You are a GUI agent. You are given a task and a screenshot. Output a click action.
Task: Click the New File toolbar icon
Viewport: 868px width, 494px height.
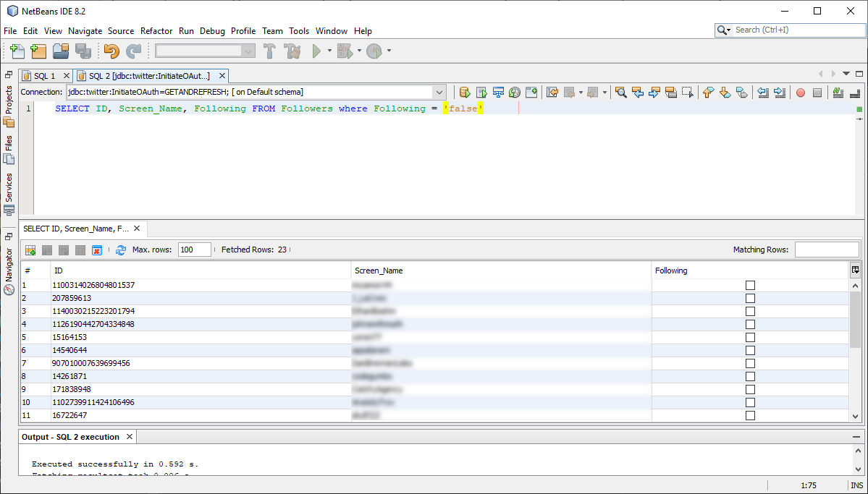pos(17,51)
